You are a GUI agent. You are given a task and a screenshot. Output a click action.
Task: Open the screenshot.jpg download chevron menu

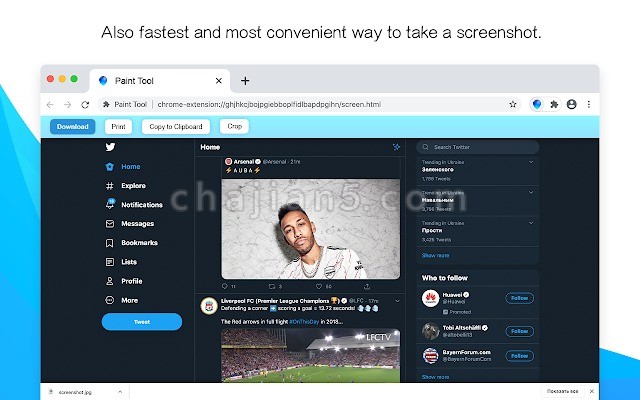click(120, 392)
